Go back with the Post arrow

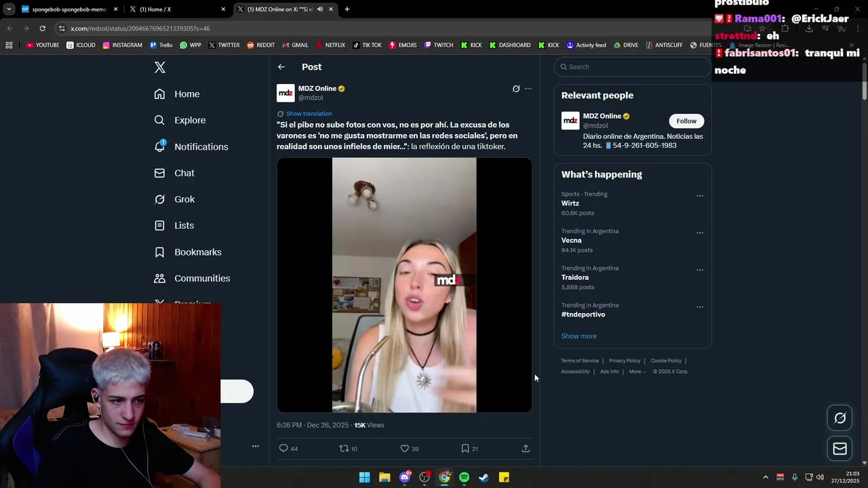point(281,67)
